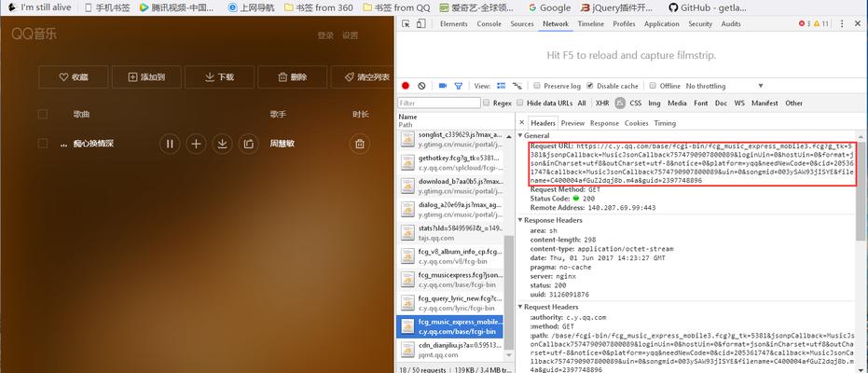
Task: Select the inspect element cursor icon
Action: click(x=406, y=24)
